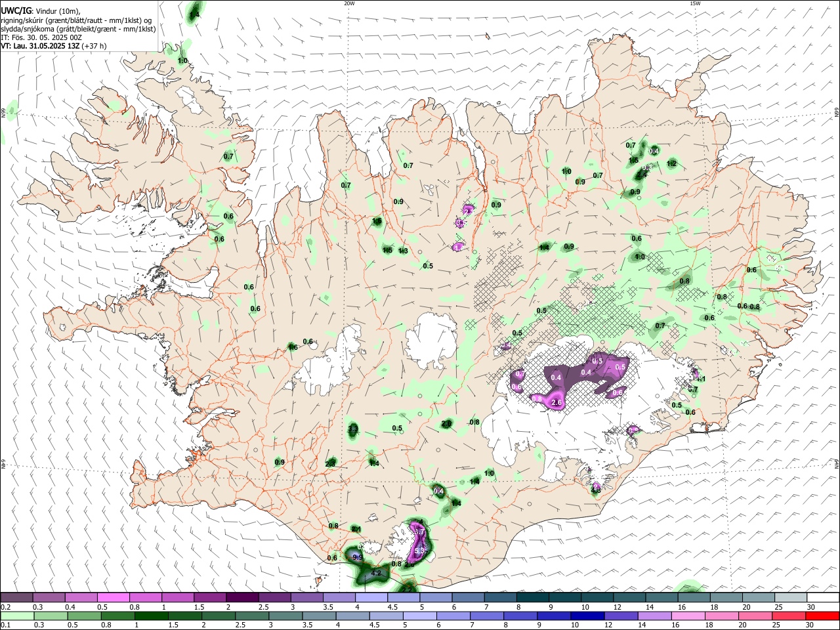The height and width of the screenshot is (630, 840).
Task: Select the lilac 14 rain legend swatch
Action: (x=655, y=616)
